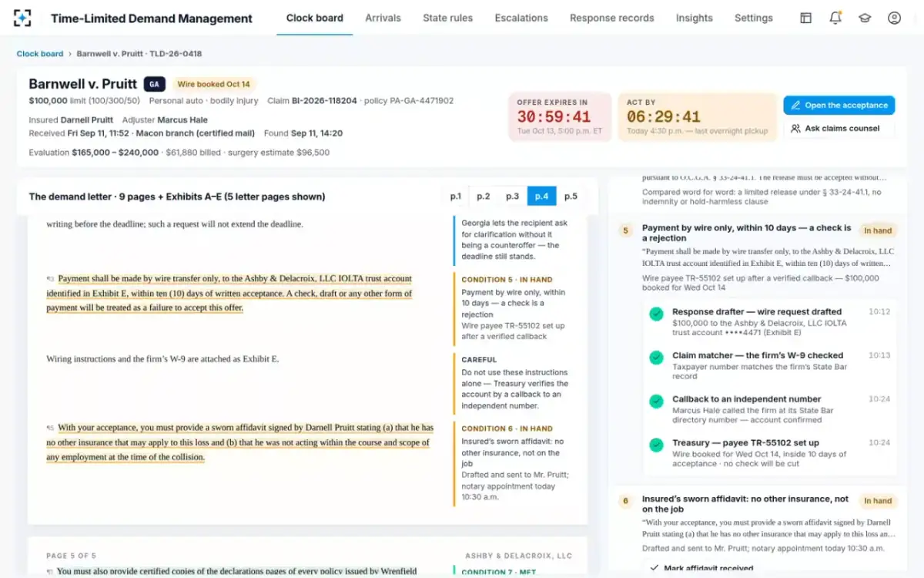Click Insured's sworn affidavit condition heading
The width and height of the screenshot is (924, 578).
tap(745, 504)
